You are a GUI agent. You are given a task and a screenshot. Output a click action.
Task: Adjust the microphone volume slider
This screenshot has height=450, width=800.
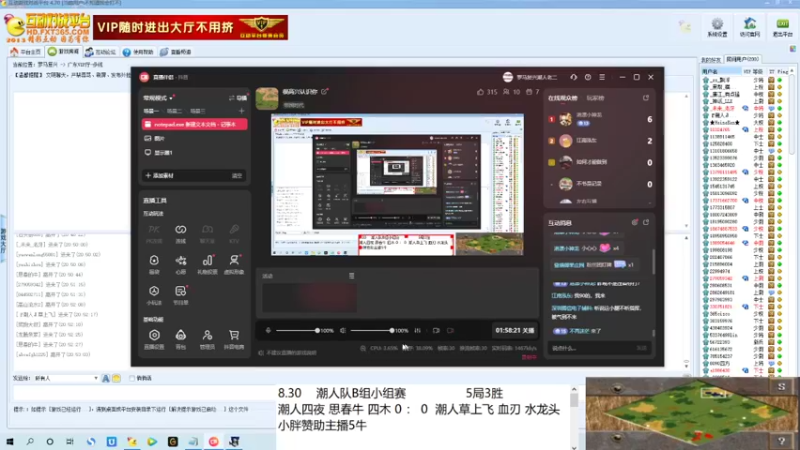pyautogui.click(x=296, y=331)
